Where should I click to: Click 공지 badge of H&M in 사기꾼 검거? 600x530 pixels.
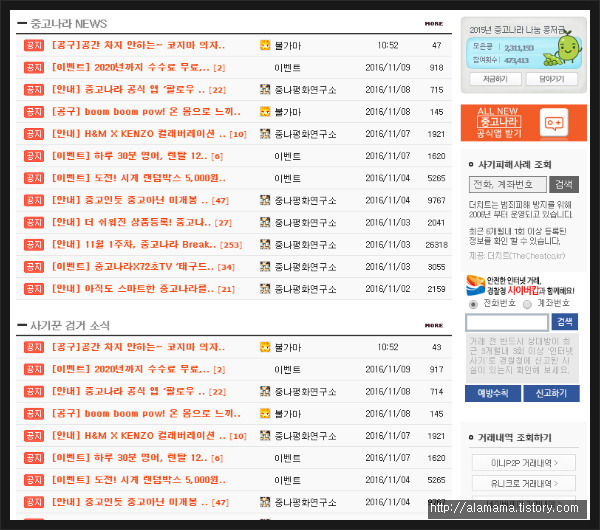click(34, 436)
